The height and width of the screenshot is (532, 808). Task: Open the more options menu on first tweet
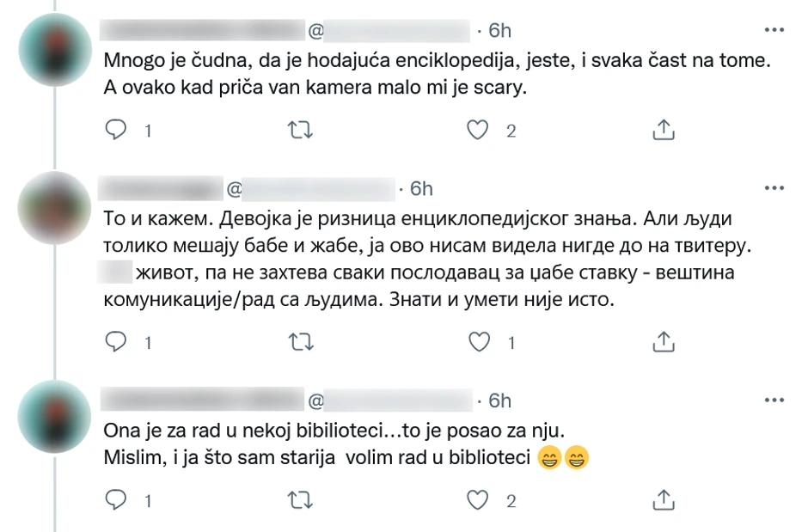click(x=774, y=31)
